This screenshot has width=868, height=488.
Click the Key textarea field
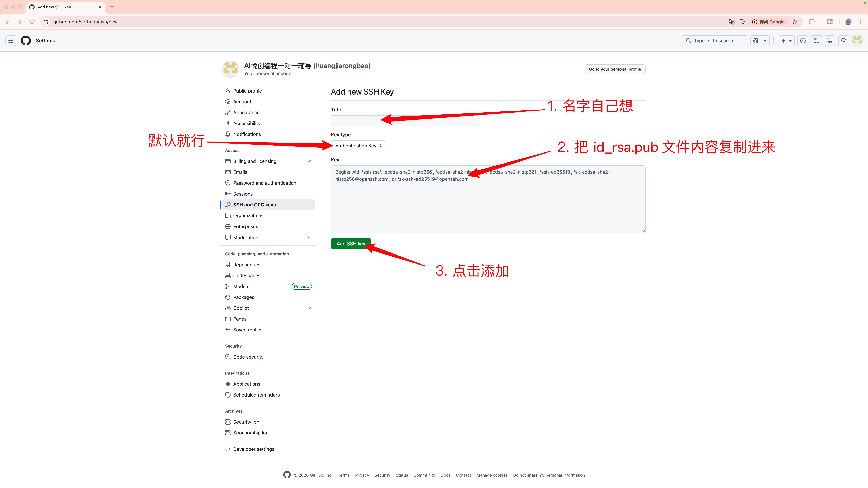(x=488, y=199)
